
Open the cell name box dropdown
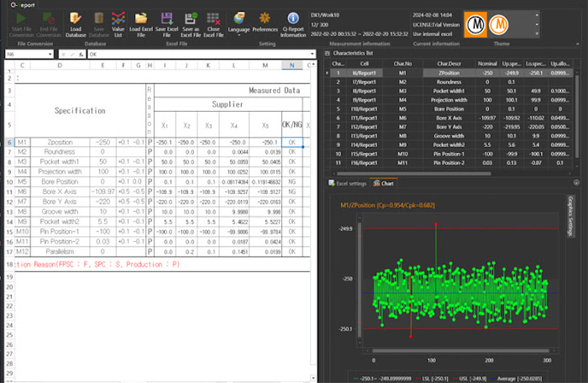tap(50, 55)
